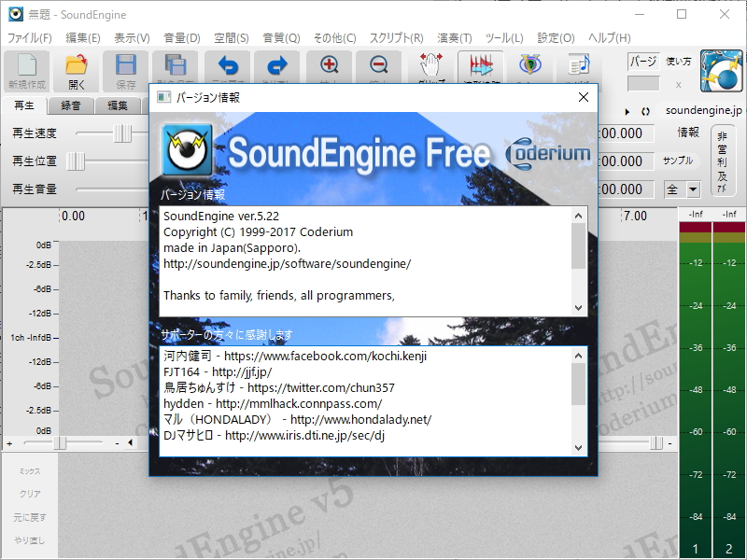Click the Coderium logo in the dialog
Screen dimensions: 747x560
(x=548, y=153)
